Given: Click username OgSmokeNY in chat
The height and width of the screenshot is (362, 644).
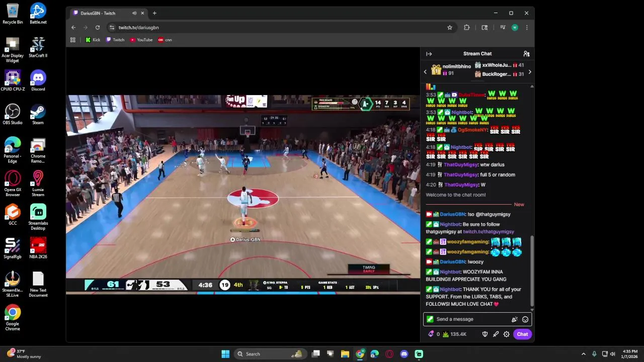Looking at the screenshot, I should [472, 130].
